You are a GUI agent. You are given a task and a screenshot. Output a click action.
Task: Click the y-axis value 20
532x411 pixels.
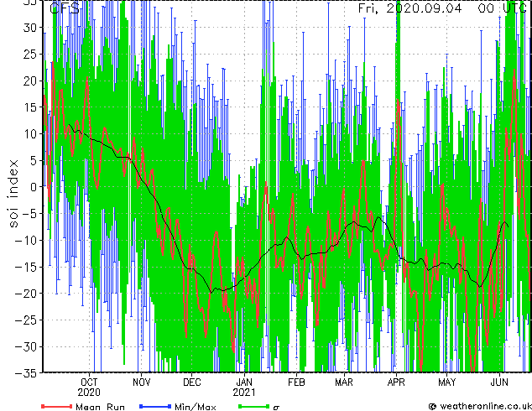(30, 81)
